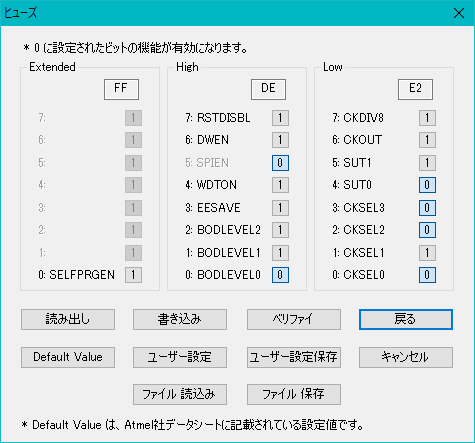The height and width of the screenshot is (443, 475).
Task: Toggle the BODLEVEL0 fuse bit
Action: click(280, 275)
